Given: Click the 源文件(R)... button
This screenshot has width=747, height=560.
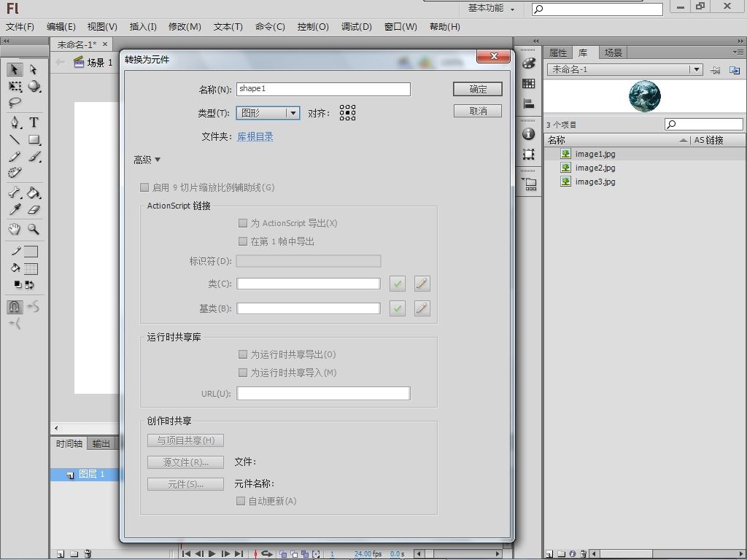Looking at the screenshot, I should click(x=185, y=462).
